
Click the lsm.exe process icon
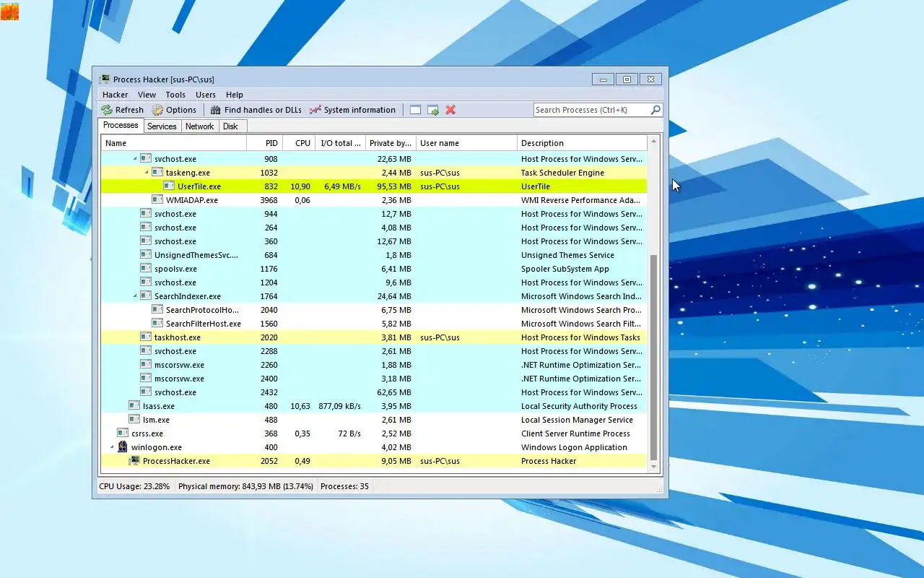134,420
